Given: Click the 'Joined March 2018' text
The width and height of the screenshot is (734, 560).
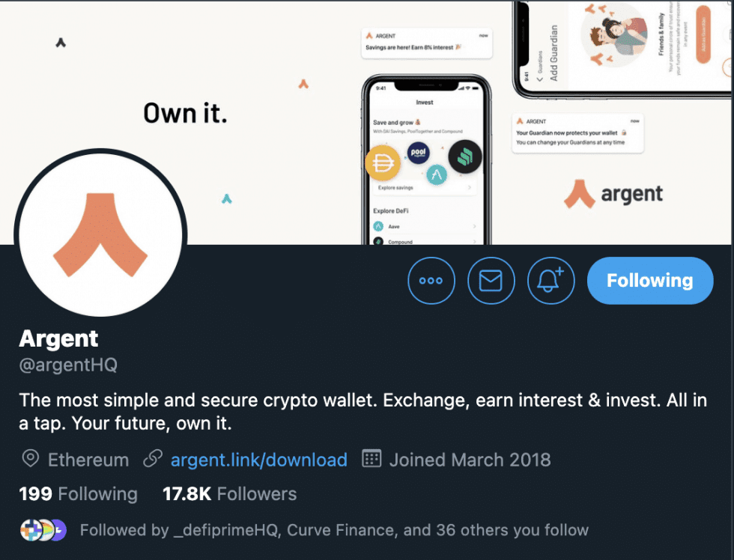Looking at the screenshot, I should click(470, 460).
